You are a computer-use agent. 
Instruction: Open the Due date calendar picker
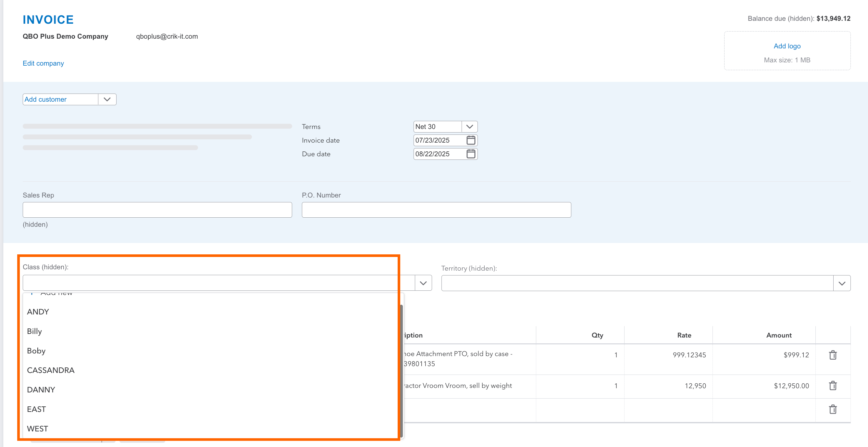point(470,154)
